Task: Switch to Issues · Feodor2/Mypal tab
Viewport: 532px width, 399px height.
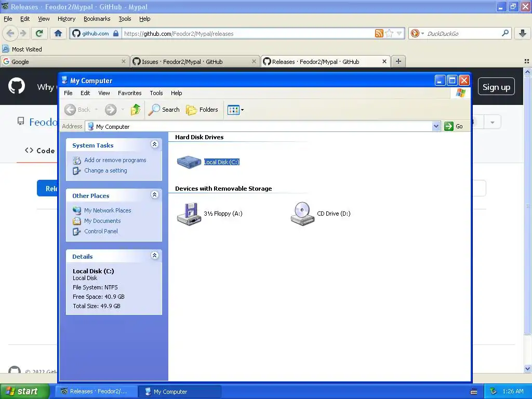Action: (x=194, y=61)
